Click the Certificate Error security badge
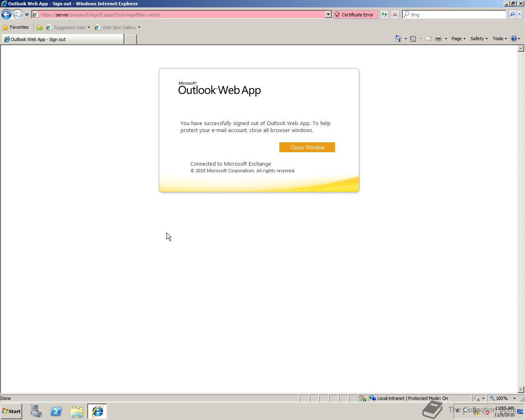 pos(355,14)
